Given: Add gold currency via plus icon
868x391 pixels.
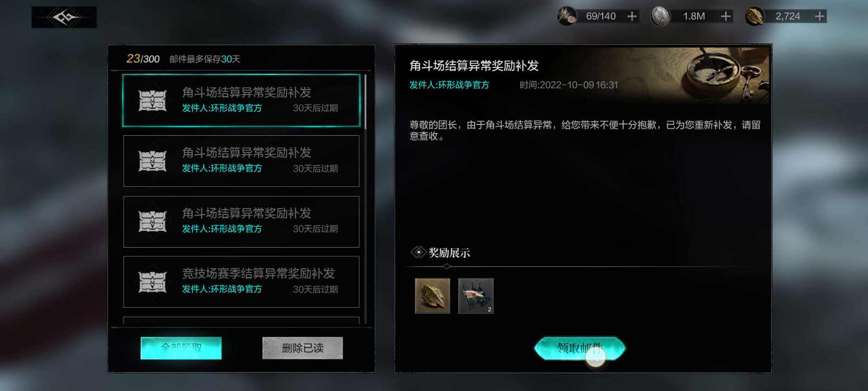Looking at the screenshot, I should [x=820, y=16].
